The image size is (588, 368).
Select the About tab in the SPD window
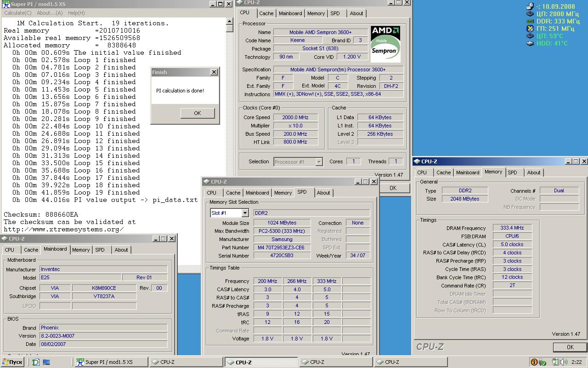click(323, 193)
